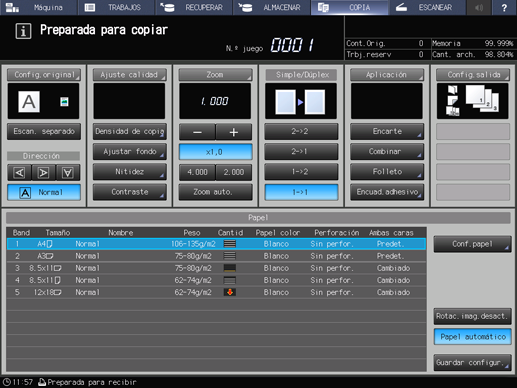Select the 1->2 duplex mode
This screenshot has height=388, width=517.
coord(301,172)
